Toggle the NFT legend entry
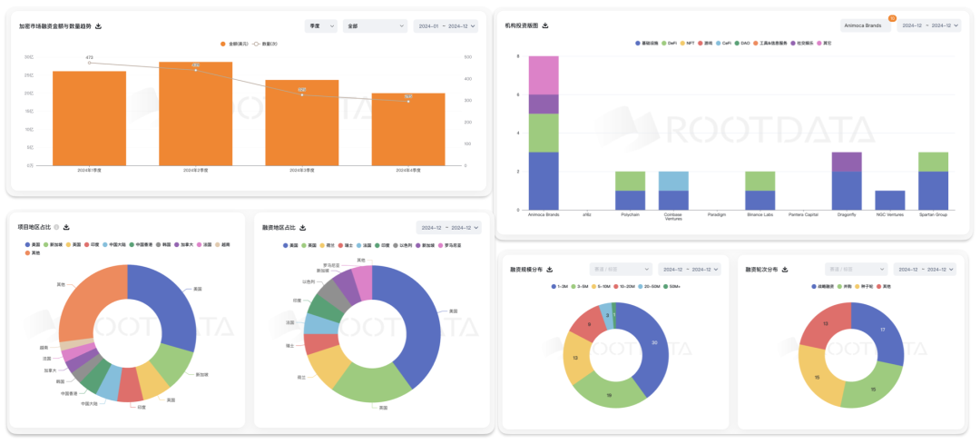Screen dimensions: 980x444 click(x=687, y=44)
